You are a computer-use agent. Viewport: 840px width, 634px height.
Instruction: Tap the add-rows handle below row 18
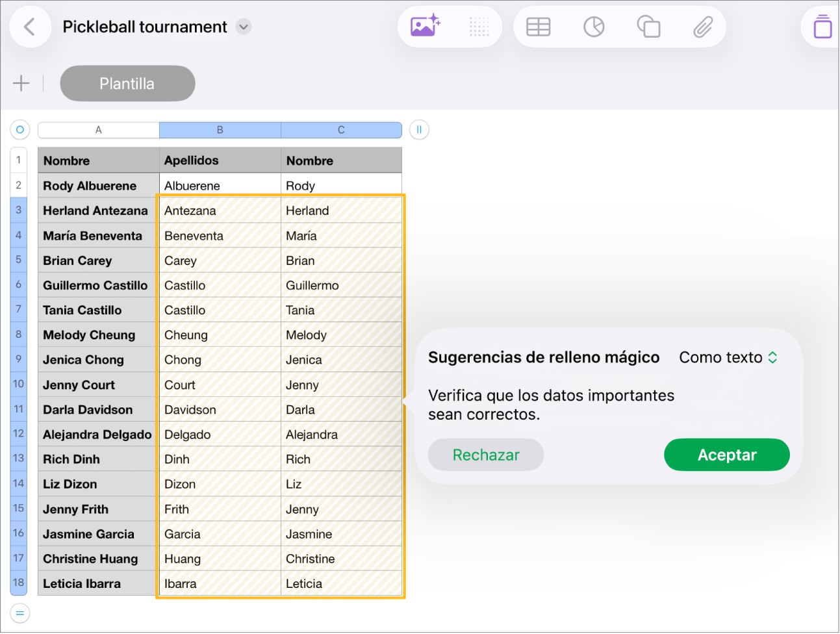coord(20,613)
